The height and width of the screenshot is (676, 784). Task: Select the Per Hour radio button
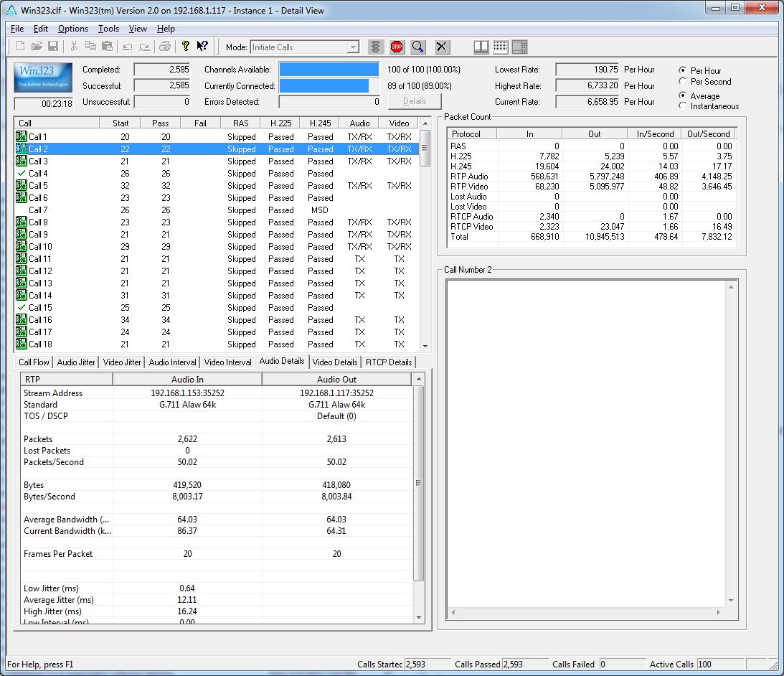coord(682,70)
